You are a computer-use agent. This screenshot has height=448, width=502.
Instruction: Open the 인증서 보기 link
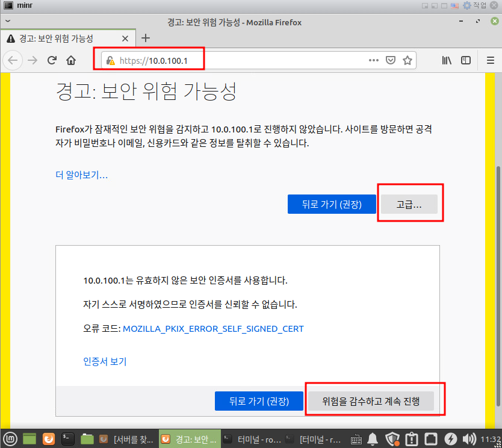(105, 361)
